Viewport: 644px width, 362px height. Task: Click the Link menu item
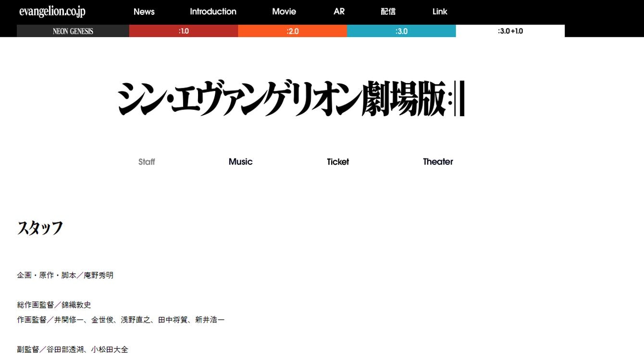coord(440,12)
